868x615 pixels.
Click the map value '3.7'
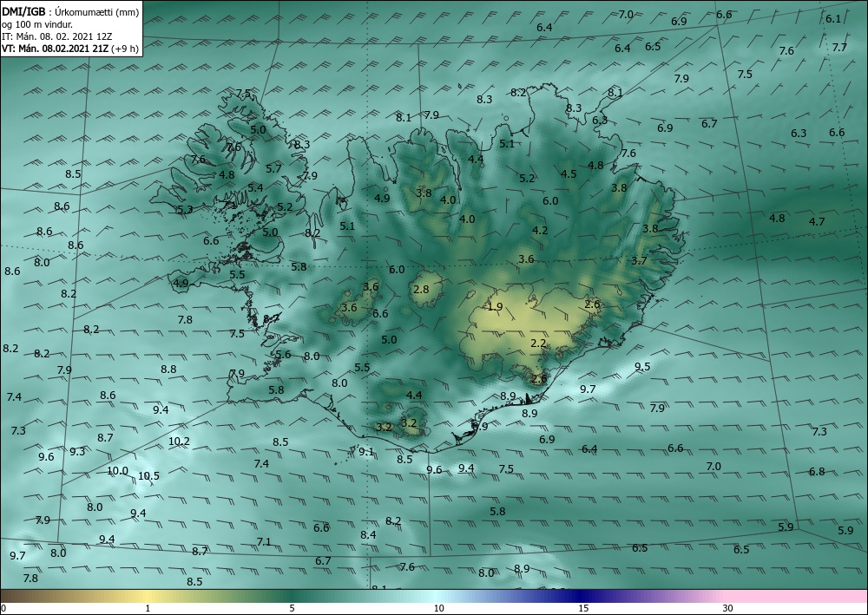point(639,261)
